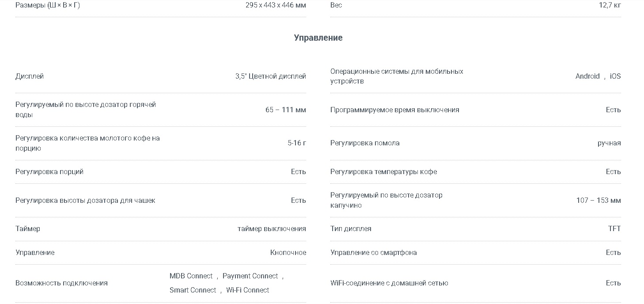The height and width of the screenshot is (304, 644).
Task: Click 'Android' operating system value
Action: 587,76
